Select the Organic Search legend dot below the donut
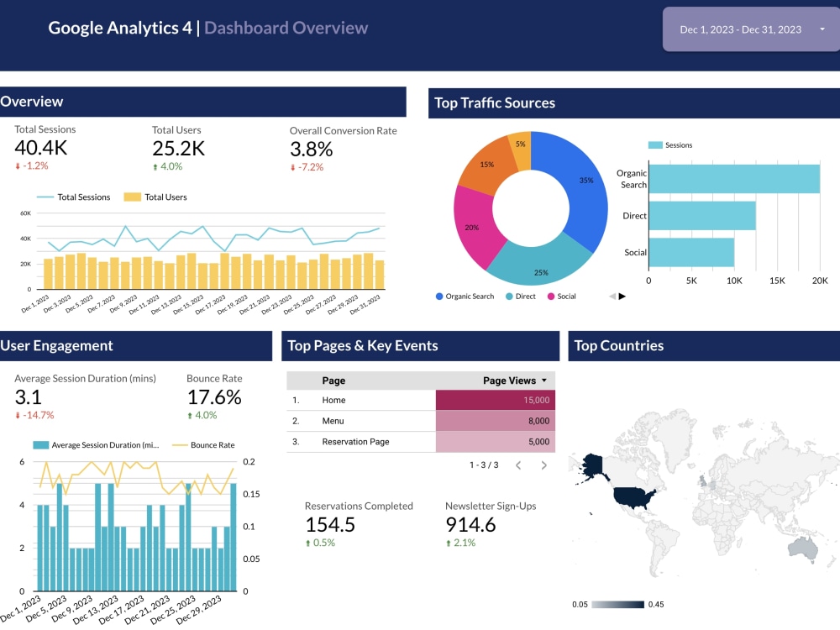This screenshot has width=840, height=630. coord(440,295)
